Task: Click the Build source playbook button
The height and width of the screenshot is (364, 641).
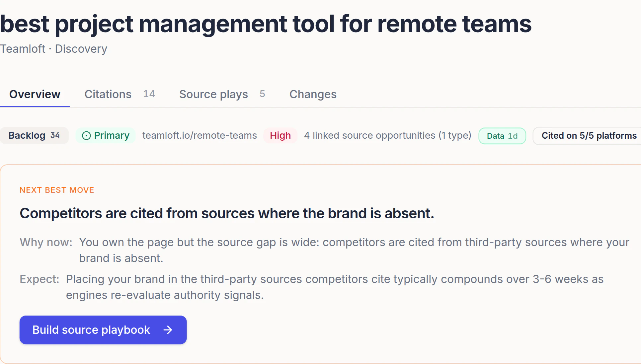Action: coord(103,330)
